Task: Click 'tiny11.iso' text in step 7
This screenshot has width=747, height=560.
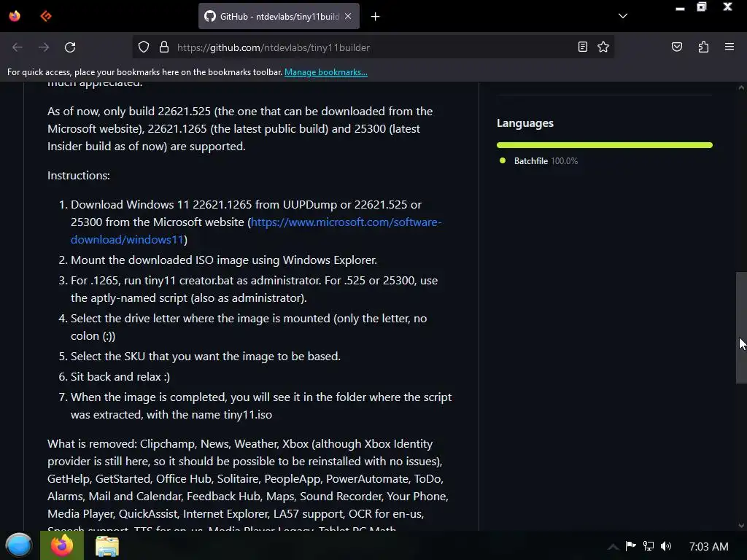Action: click(248, 415)
